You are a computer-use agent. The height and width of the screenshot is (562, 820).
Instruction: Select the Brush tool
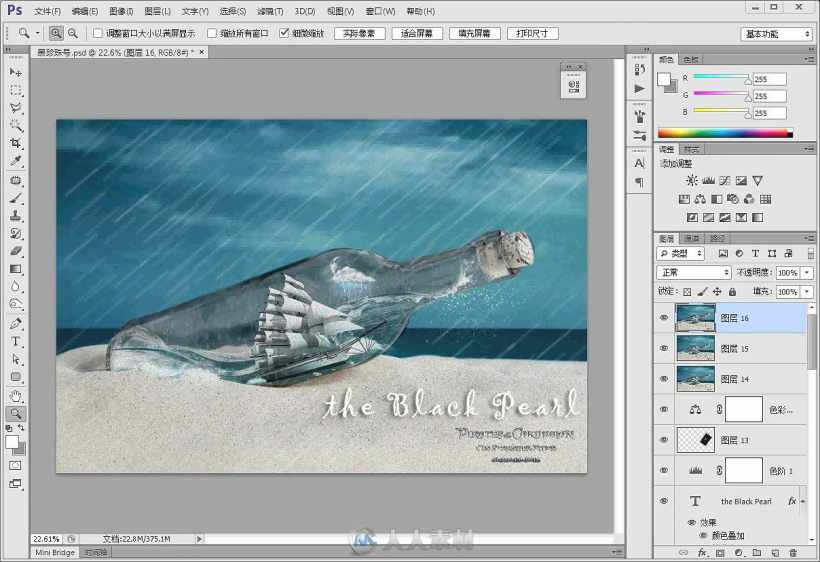tap(16, 198)
